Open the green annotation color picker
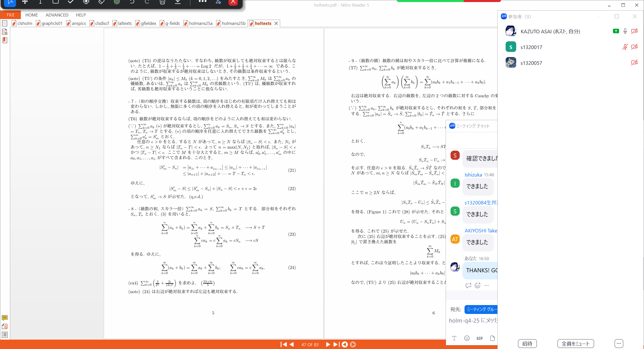 point(117,2)
